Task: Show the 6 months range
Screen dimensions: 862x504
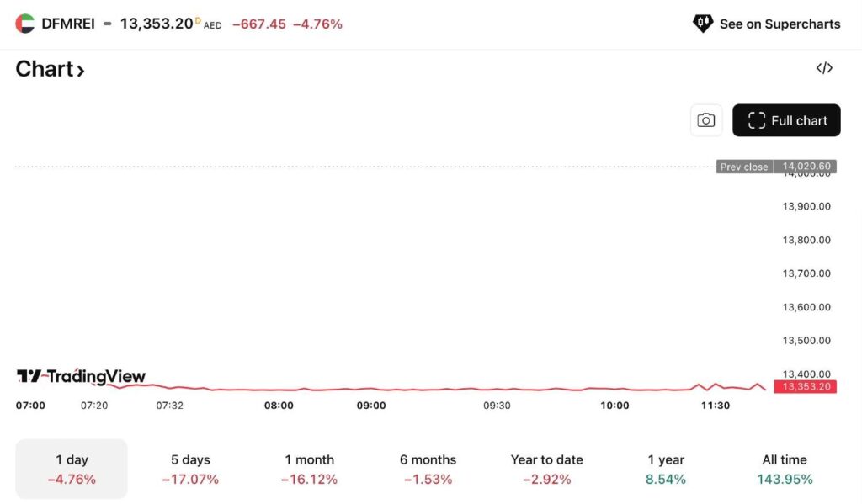Action: point(428,469)
